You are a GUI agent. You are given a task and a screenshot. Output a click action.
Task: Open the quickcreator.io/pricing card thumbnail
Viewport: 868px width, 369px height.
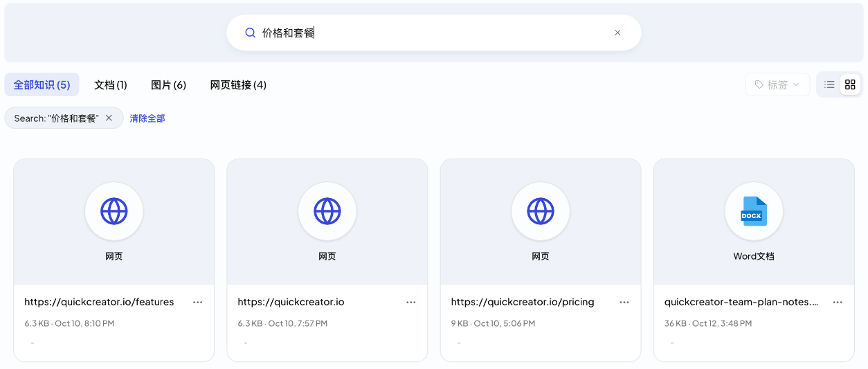pos(541,222)
